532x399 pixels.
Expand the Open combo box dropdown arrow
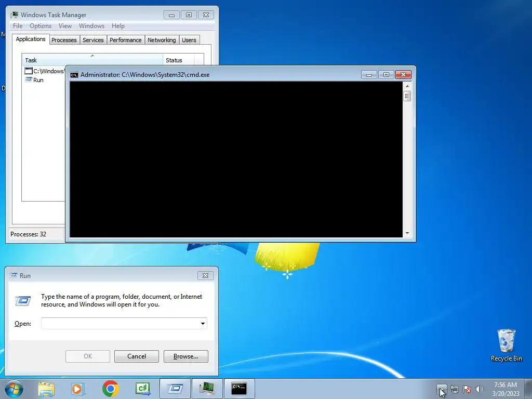(203, 323)
